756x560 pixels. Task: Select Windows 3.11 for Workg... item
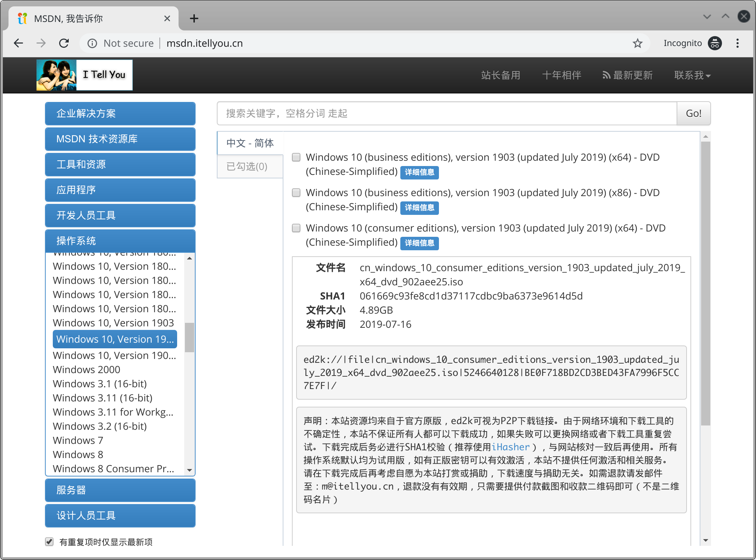(113, 412)
